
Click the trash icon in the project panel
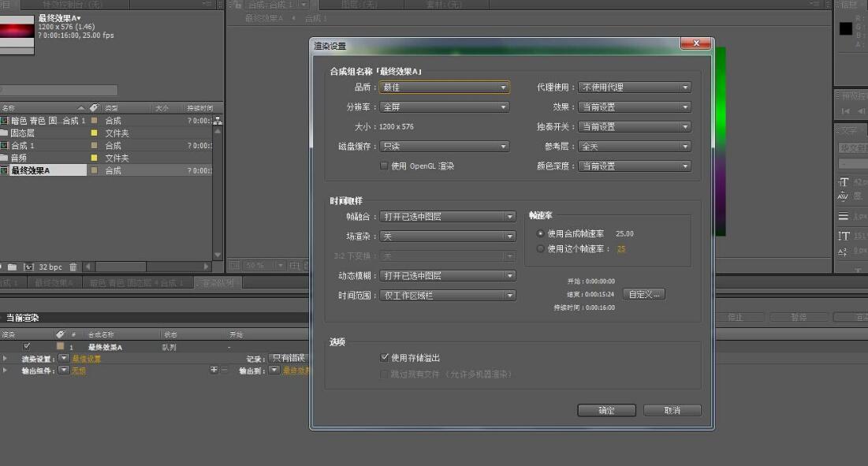[x=73, y=267]
